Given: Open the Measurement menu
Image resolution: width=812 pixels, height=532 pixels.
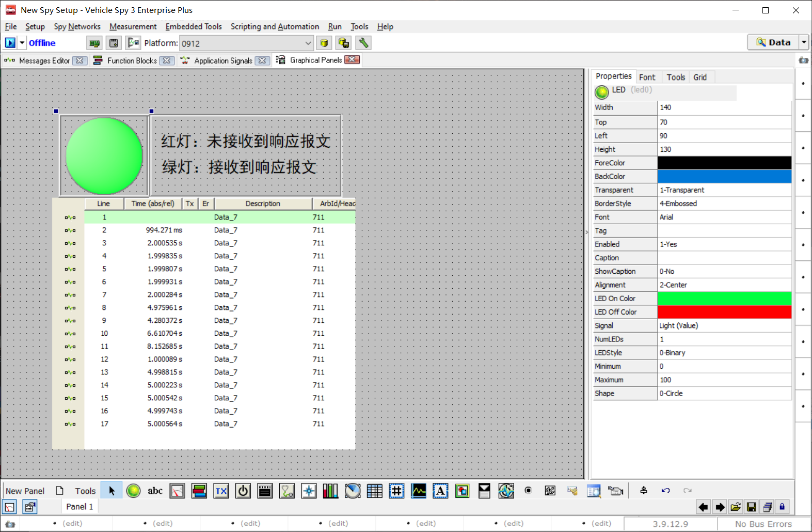Looking at the screenshot, I should [133, 26].
